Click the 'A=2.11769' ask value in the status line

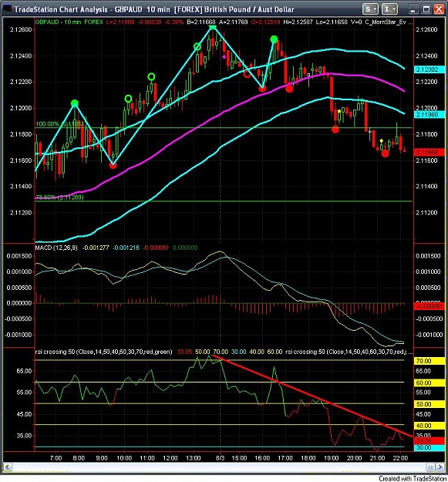[x=234, y=22]
